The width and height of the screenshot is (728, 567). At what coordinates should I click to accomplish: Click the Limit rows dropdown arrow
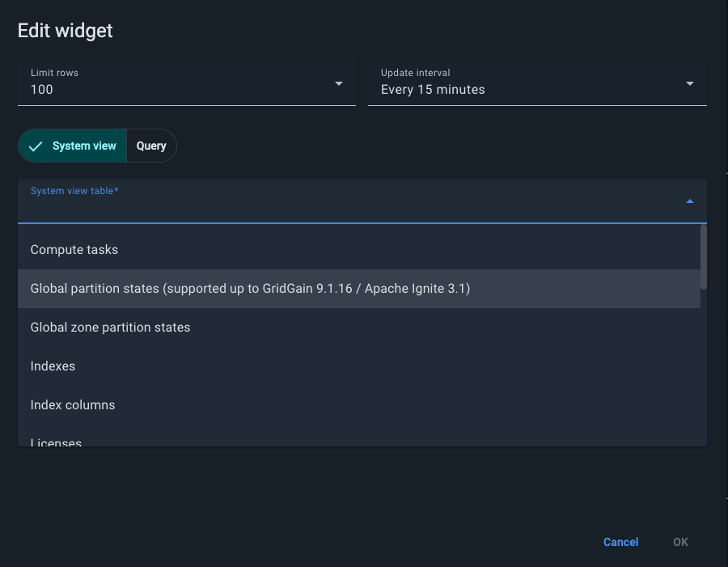[339, 83]
